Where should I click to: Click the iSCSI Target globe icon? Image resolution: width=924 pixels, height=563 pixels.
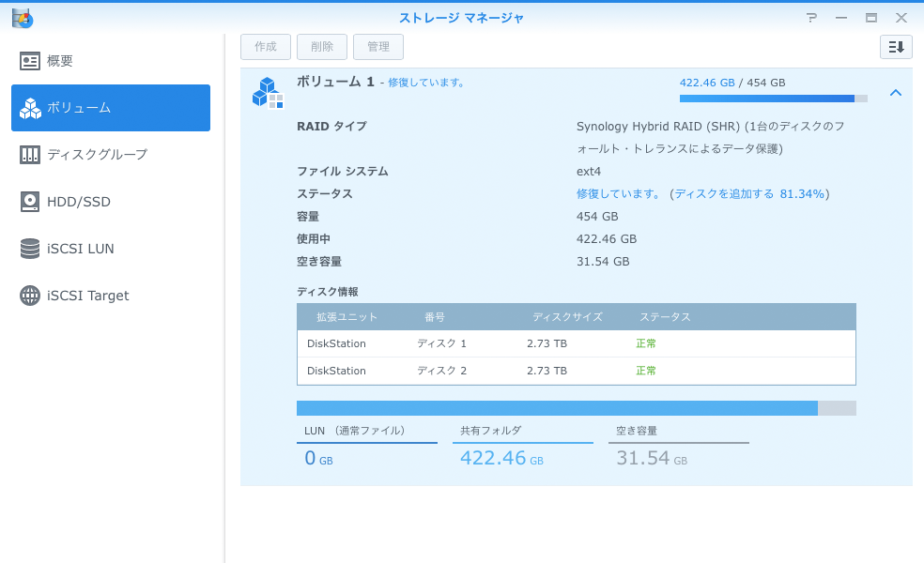click(x=29, y=296)
